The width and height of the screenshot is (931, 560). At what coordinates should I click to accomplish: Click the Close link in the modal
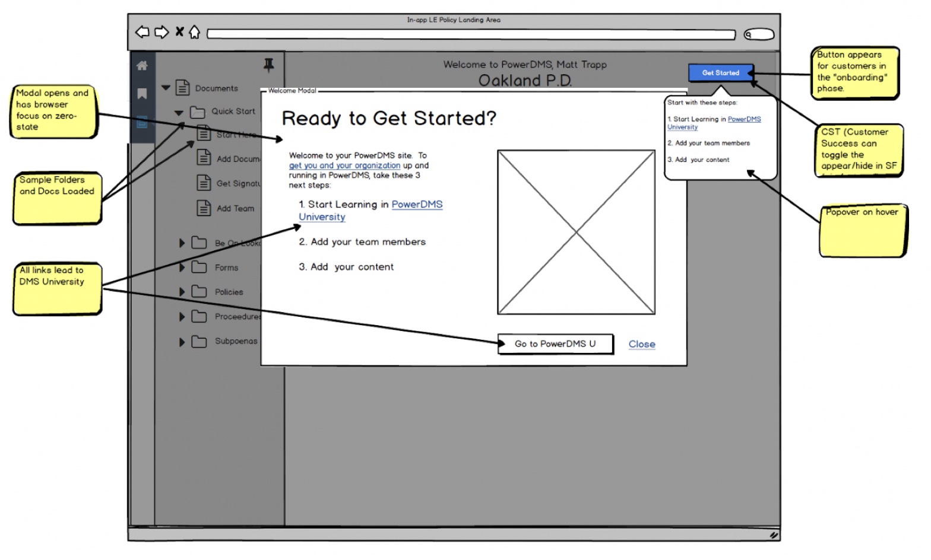coord(642,344)
